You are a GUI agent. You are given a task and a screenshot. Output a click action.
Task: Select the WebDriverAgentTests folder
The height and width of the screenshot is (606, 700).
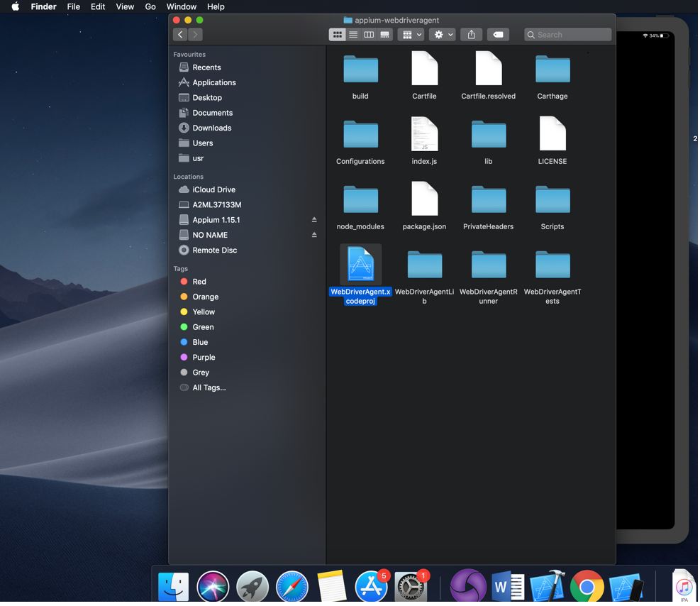point(552,265)
